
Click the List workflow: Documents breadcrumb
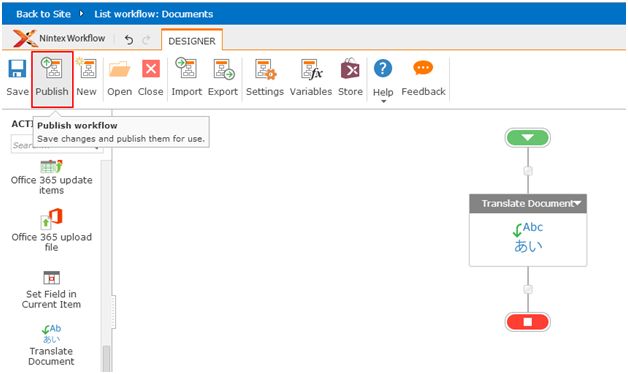click(154, 14)
